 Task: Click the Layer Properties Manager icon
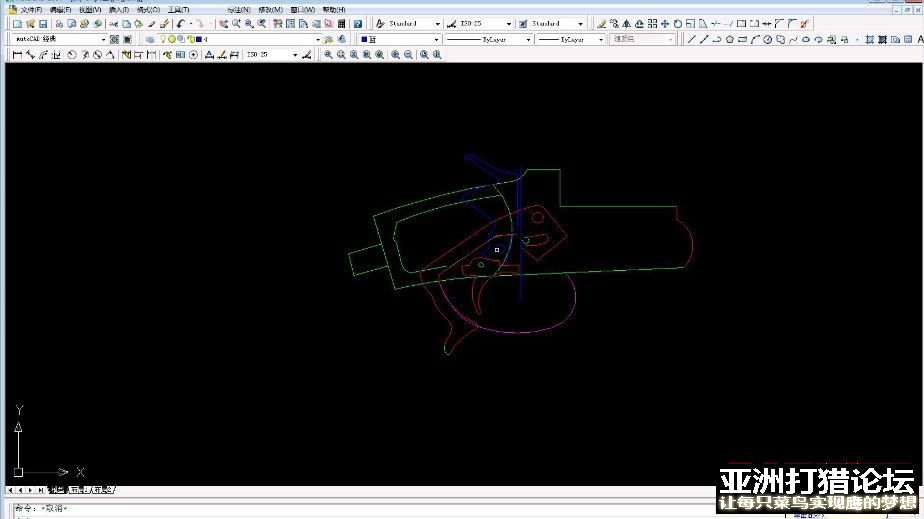(x=150, y=39)
